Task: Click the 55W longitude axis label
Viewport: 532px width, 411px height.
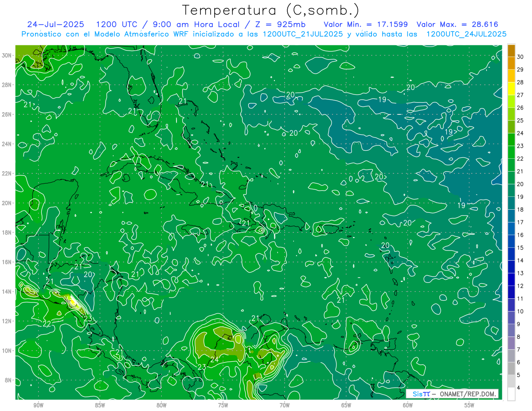Action: coord(469,406)
